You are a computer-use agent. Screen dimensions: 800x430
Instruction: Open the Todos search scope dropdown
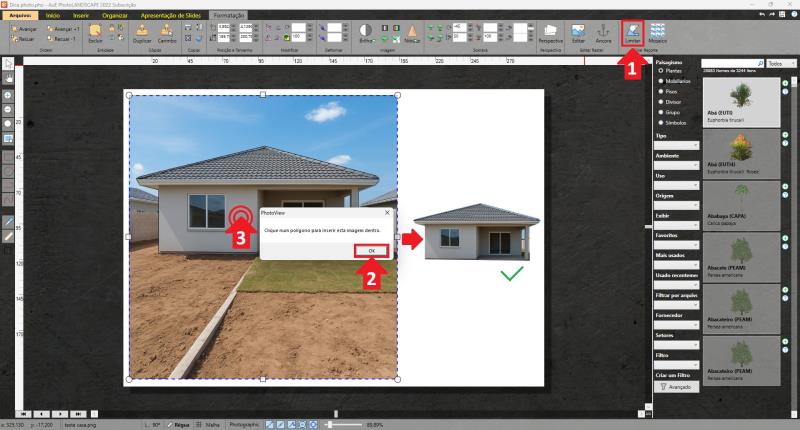click(782, 63)
